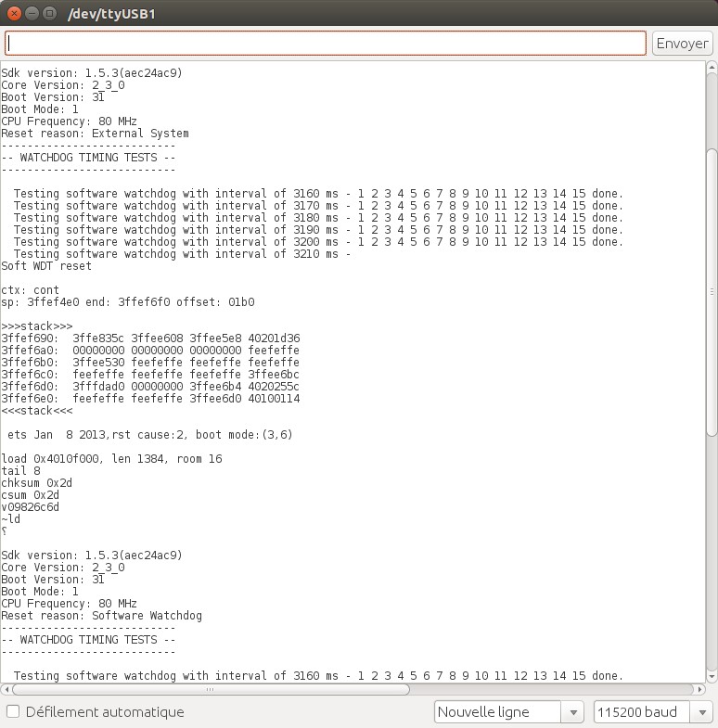The image size is (718, 728).
Task: Click the 'Reset reason: External System' line
Action: [x=95, y=134]
